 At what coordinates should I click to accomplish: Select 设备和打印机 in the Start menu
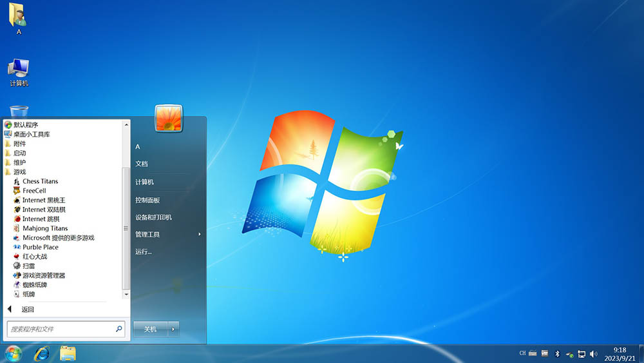153,217
